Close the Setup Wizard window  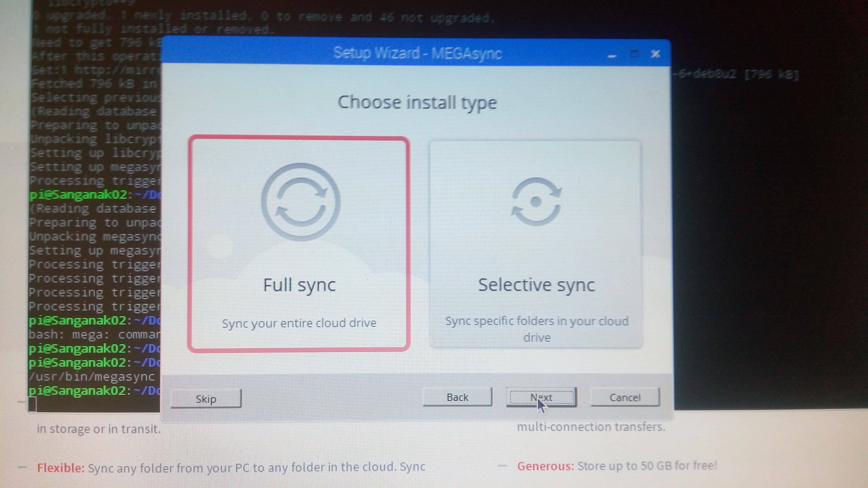[x=655, y=54]
